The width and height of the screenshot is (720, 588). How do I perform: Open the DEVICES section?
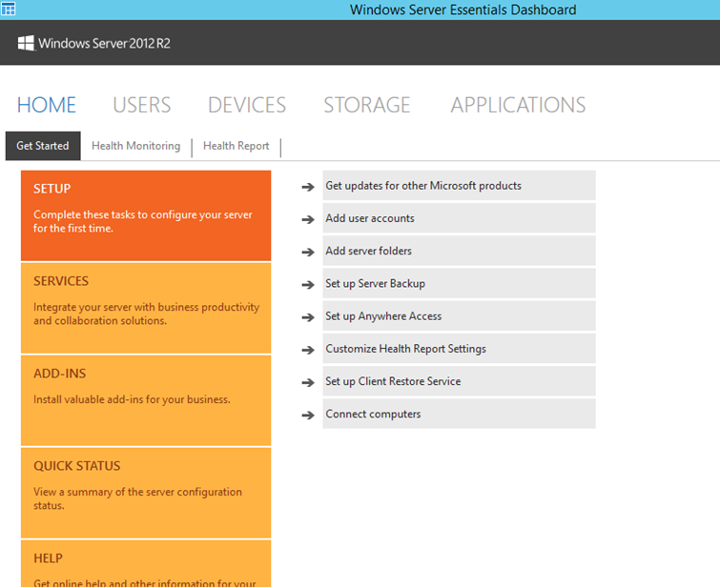(247, 105)
